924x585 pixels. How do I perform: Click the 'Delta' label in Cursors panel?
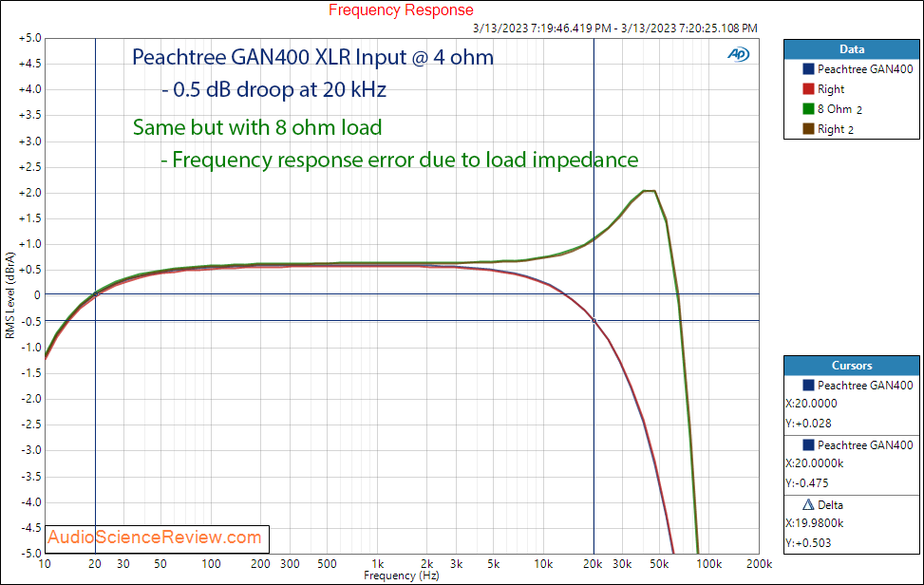[x=830, y=505]
